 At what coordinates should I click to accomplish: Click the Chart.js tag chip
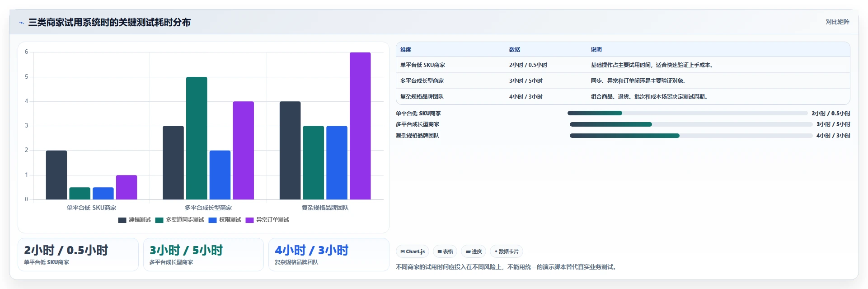(x=413, y=251)
